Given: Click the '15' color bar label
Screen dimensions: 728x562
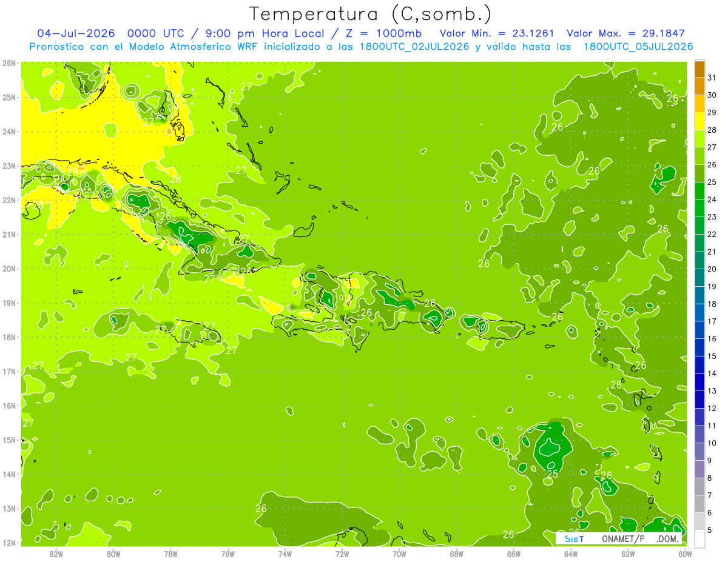Looking at the screenshot, I should tap(712, 356).
